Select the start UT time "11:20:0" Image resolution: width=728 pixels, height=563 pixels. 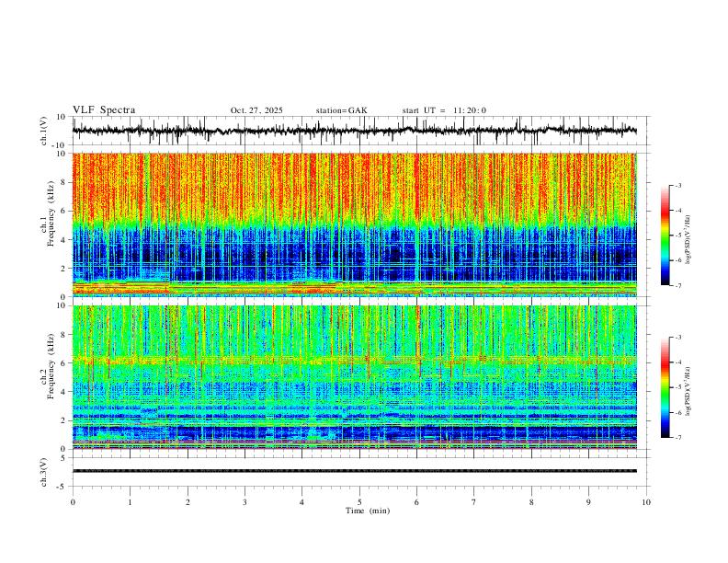470,110
